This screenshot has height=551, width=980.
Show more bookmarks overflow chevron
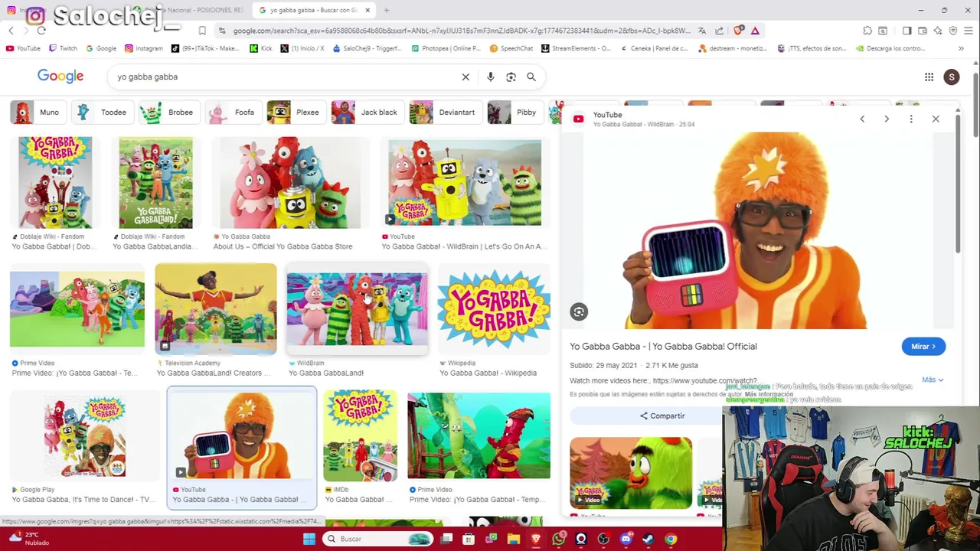pos(961,48)
